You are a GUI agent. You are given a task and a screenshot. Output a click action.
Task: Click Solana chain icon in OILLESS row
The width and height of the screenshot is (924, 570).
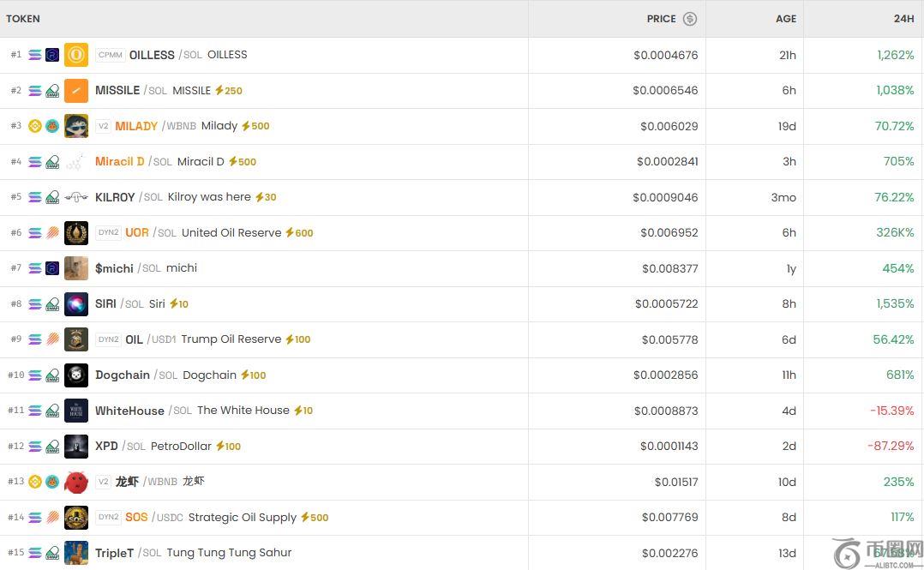pyautogui.click(x=35, y=55)
